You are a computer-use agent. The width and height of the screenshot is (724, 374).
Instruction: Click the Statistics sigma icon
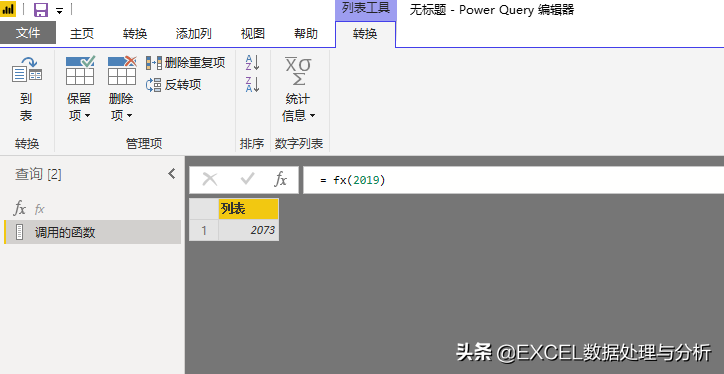tap(298, 71)
